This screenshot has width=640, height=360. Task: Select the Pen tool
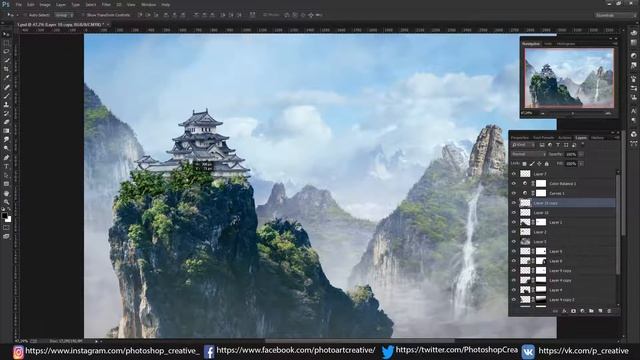click(6, 157)
